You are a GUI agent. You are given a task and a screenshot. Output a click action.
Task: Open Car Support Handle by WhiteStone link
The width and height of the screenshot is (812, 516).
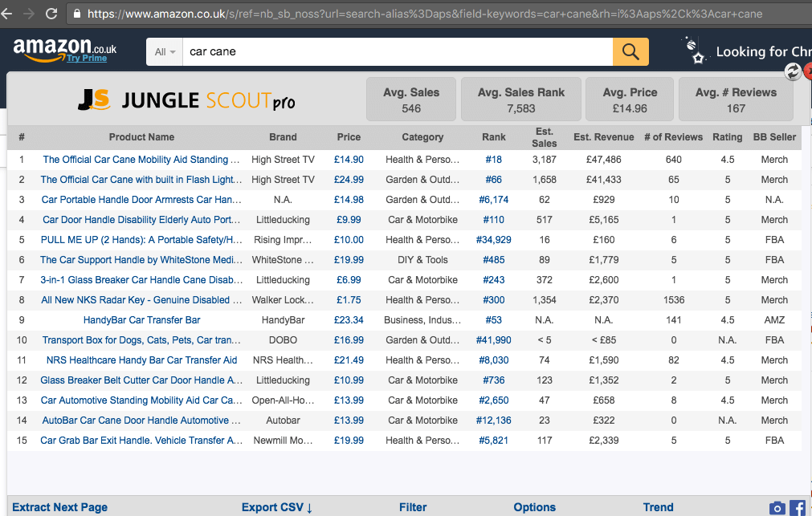coord(141,260)
